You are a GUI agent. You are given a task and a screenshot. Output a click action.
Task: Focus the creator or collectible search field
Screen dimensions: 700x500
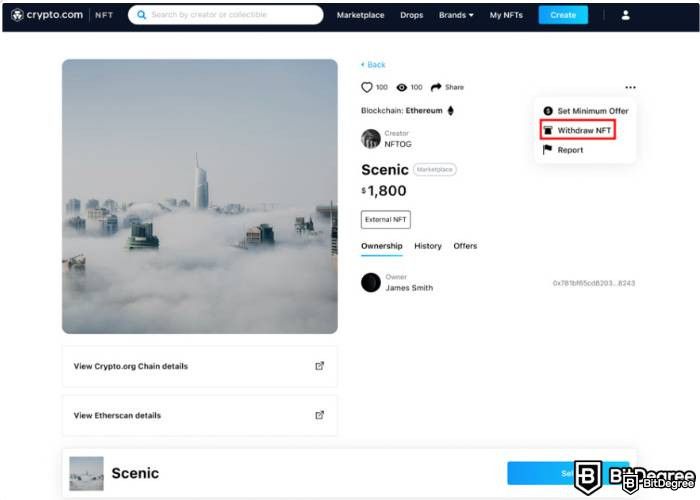click(x=225, y=15)
